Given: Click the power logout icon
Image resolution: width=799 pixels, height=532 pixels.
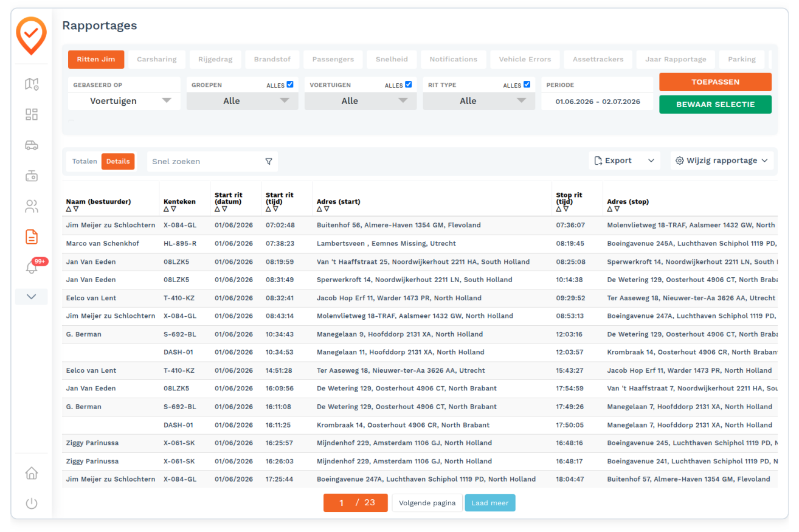Looking at the screenshot, I should pyautogui.click(x=32, y=503).
